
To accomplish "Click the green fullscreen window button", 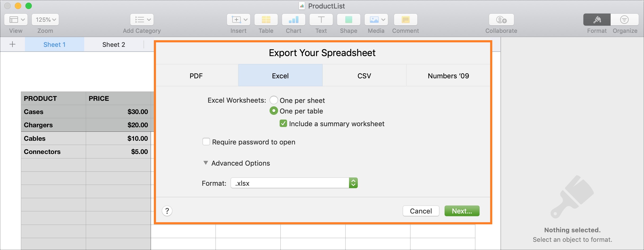I will 29,6.
